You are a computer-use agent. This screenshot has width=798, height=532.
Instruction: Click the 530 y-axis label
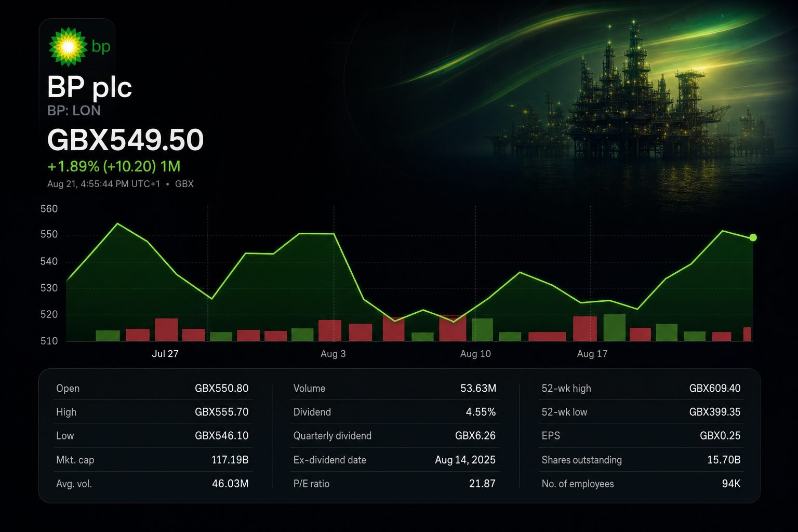coord(49,288)
